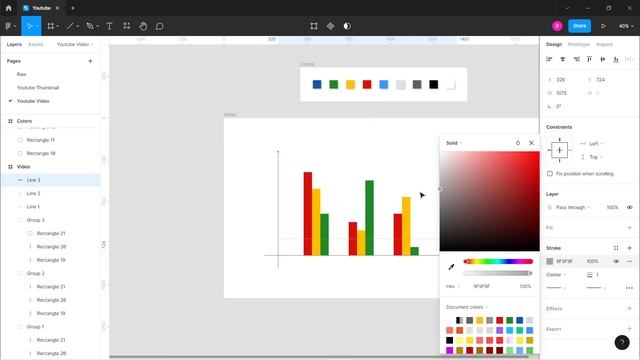Enable Fix position when scrolling checkbox

pyautogui.click(x=550, y=173)
